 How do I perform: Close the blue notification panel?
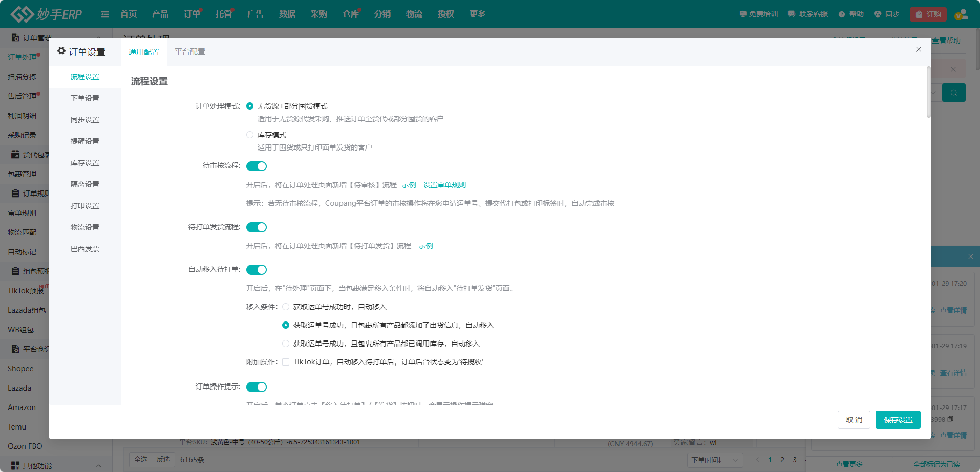971,256
